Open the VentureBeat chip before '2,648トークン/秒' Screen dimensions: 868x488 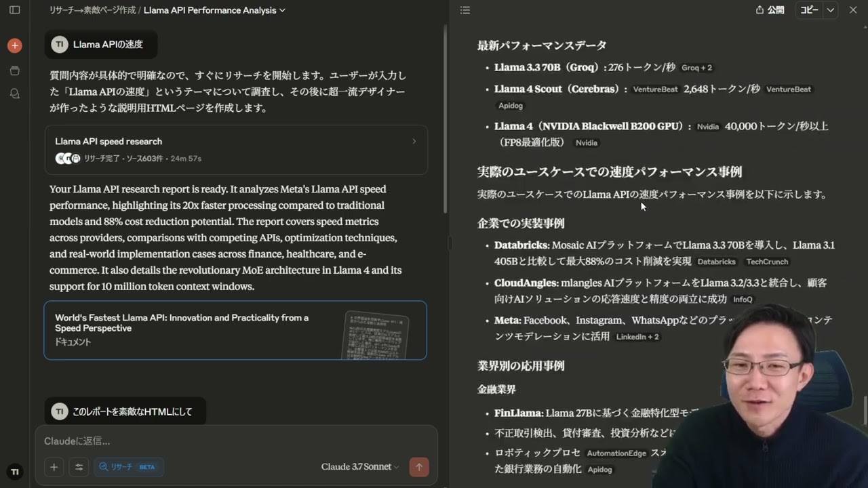pyautogui.click(x=655, y=89)
